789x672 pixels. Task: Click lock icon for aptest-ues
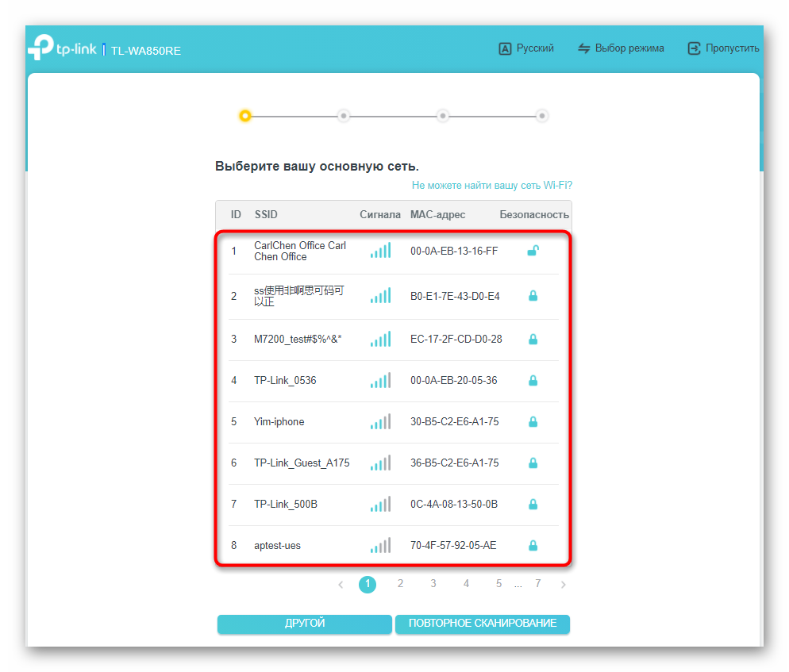[x=533, y=545]
